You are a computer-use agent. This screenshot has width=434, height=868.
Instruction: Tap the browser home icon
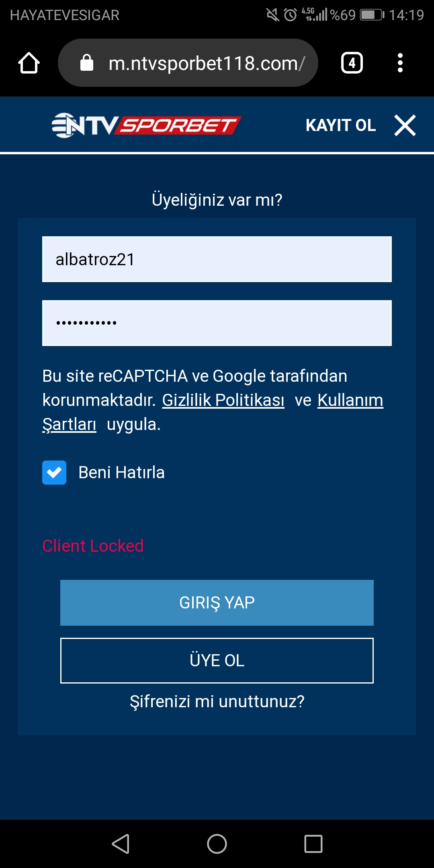coord(29,63)
